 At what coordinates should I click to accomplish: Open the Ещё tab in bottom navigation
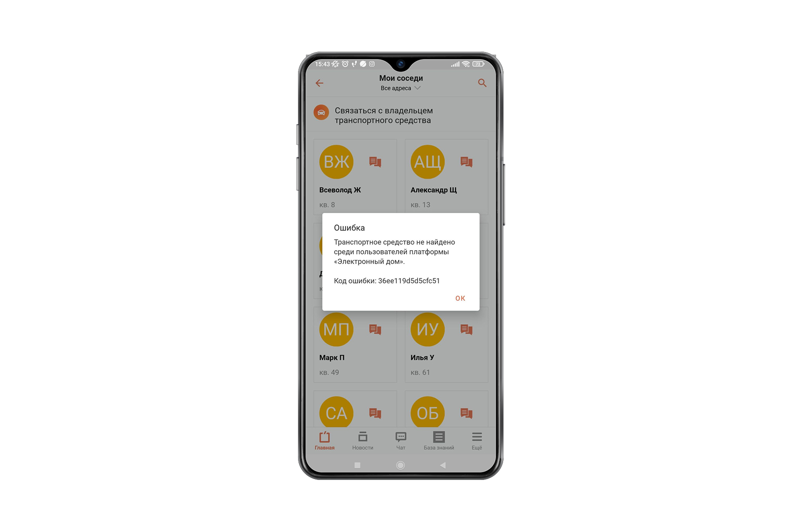click(x=487, y=445)
